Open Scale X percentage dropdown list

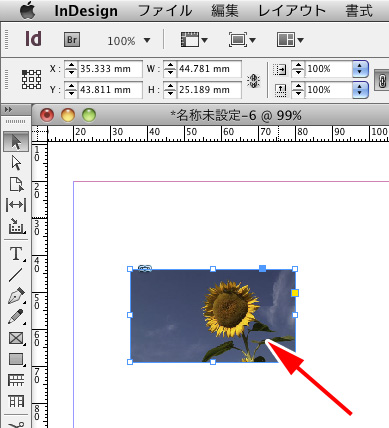360,69
